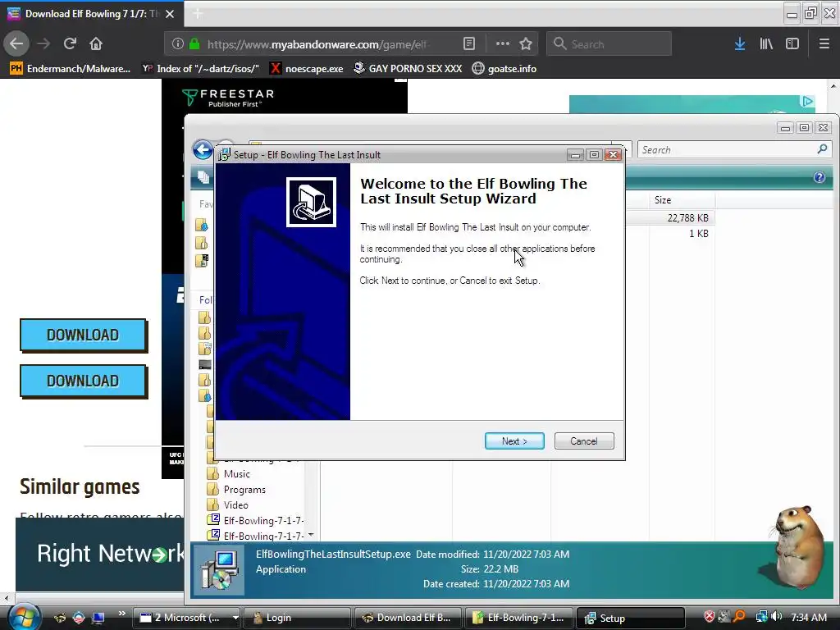Open Firefox library icon
This screenshot has height=630, width=840.
pyautogui.click(x=766, y=44)
